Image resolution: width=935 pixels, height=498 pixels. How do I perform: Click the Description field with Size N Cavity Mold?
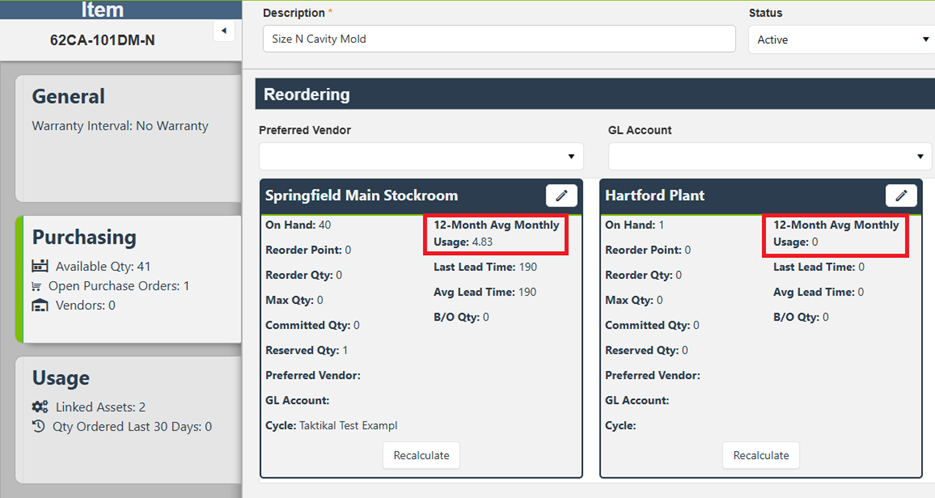click(499, 39)
